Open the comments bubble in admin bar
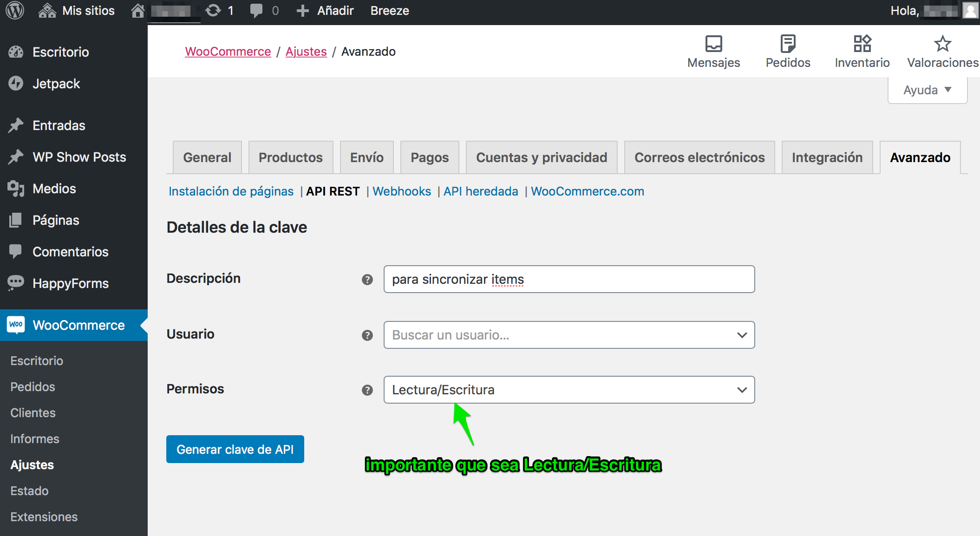 coord(256,10)
